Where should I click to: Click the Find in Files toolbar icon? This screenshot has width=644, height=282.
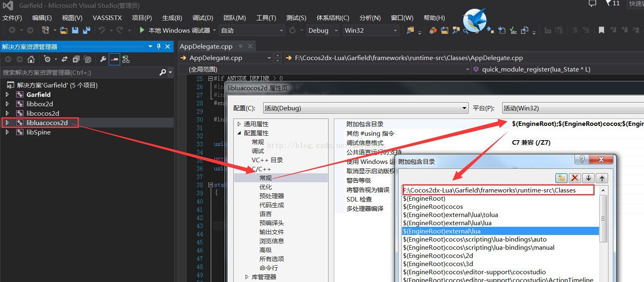point(410,30)
